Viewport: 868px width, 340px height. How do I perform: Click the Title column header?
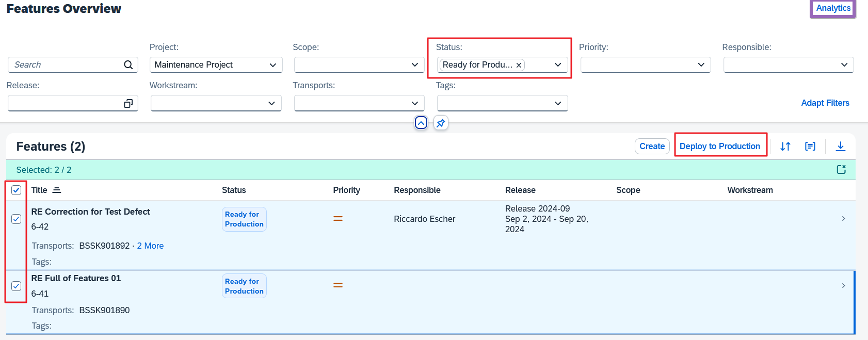pos(39,190)
